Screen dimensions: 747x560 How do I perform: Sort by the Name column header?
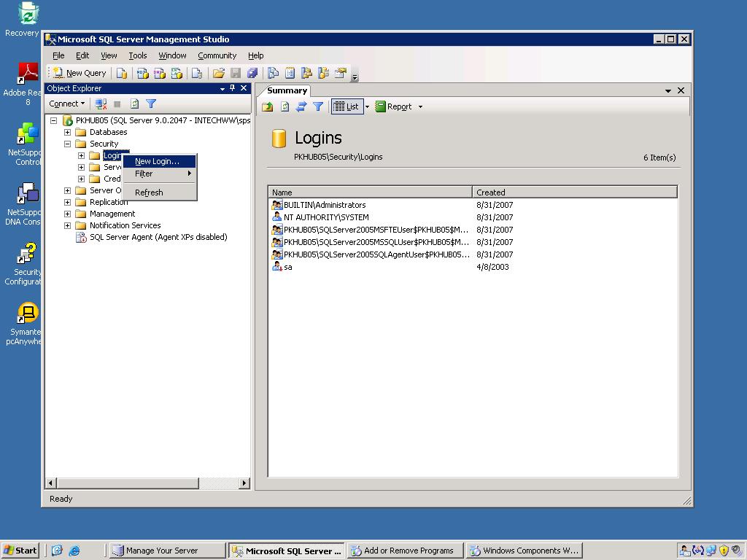(370, 192)
